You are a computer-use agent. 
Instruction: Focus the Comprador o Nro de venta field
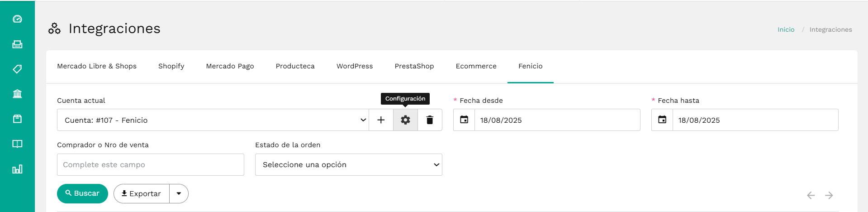151,165
